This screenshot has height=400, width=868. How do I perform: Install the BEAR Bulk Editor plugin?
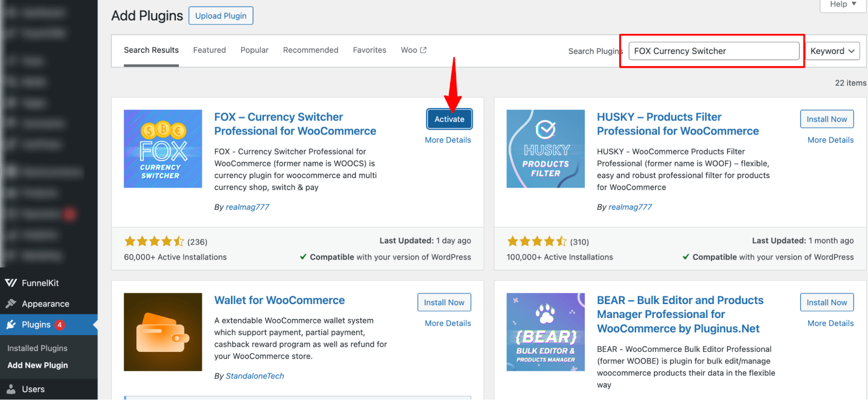[827, 302]
